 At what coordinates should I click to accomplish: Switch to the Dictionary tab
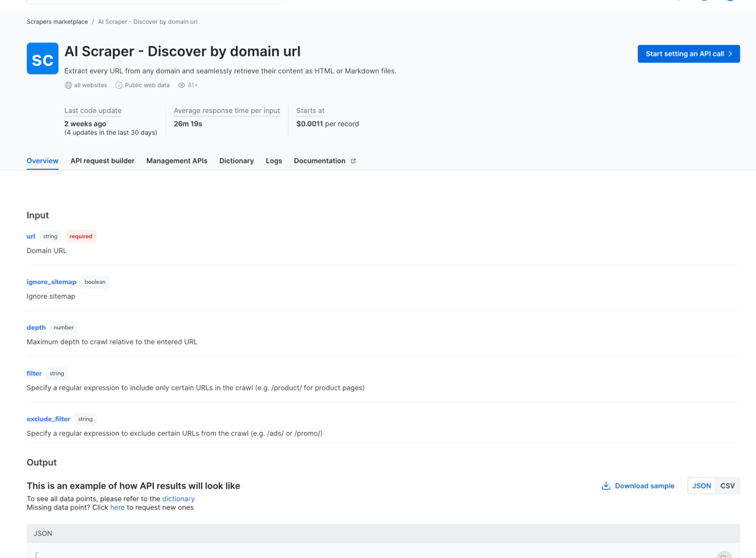tap(236, 161)
